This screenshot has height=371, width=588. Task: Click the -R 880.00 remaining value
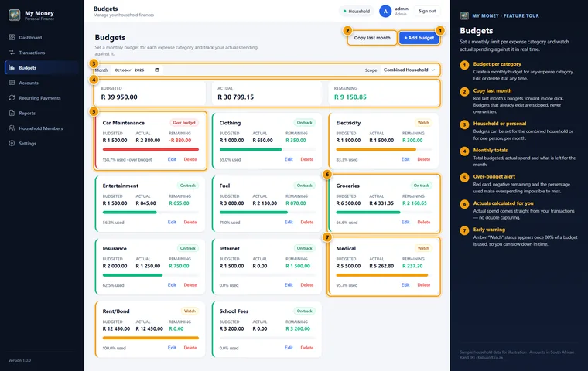point(180,141)
